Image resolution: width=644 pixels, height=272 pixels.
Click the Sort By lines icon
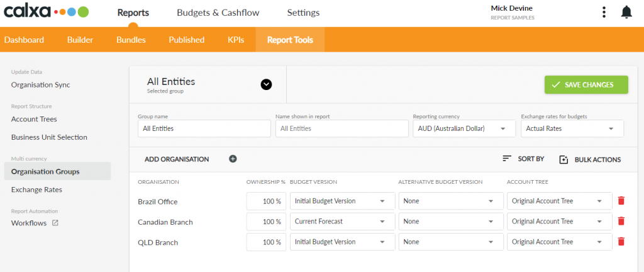pyautogui.click(x=508, y=159)
